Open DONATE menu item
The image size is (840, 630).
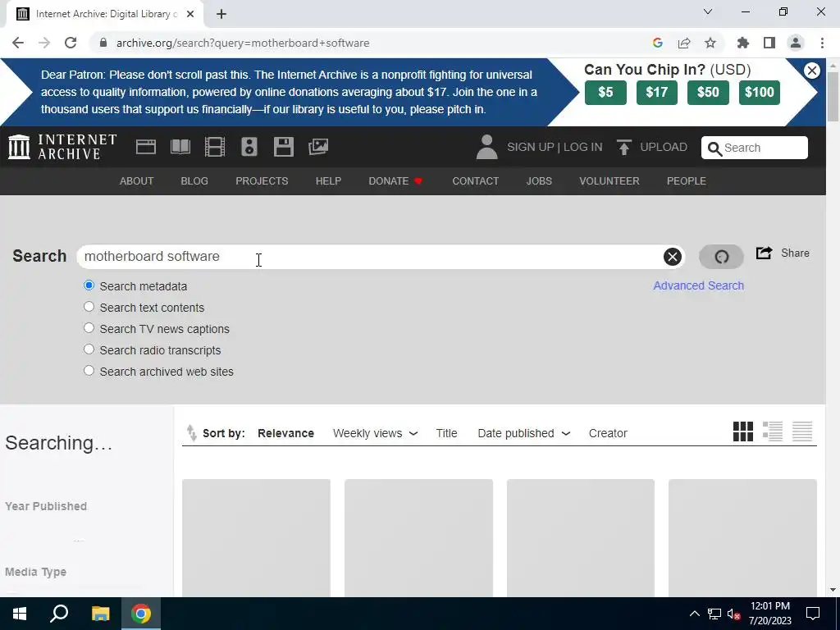pyautogui.click(x=395, y=181)
